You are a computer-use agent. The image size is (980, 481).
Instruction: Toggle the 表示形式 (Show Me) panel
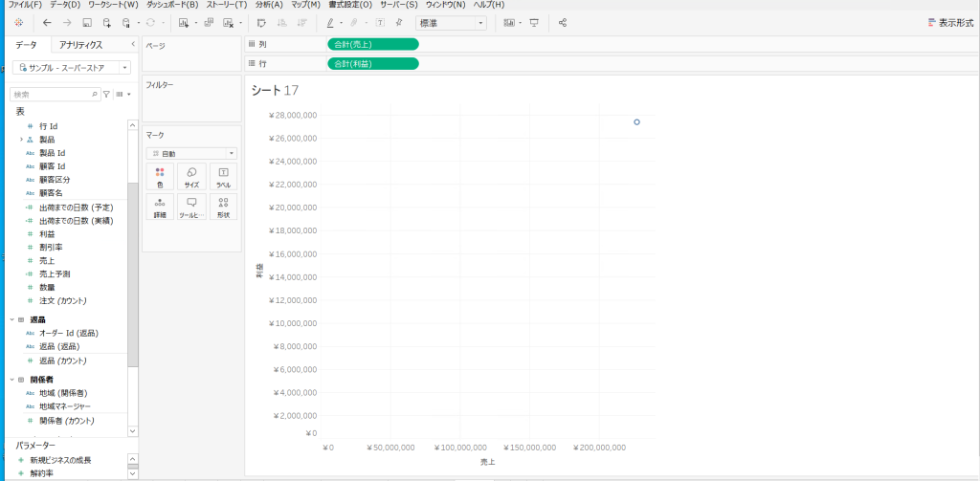942,22
